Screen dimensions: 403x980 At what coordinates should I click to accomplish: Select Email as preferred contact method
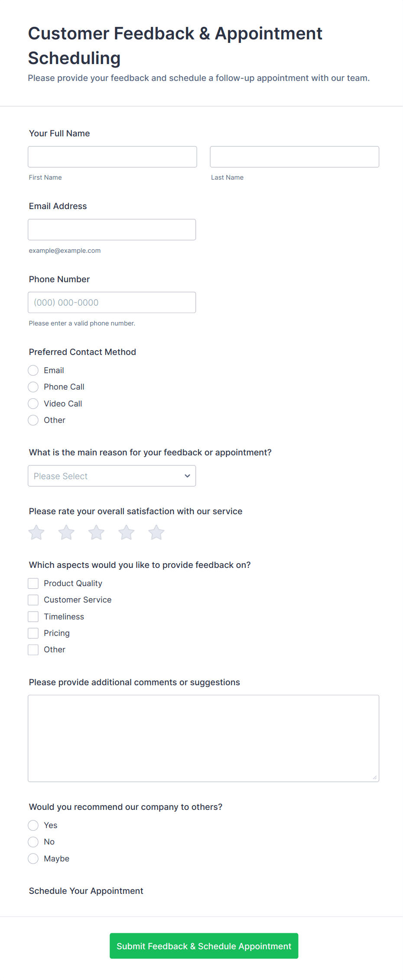coord(33,371)
